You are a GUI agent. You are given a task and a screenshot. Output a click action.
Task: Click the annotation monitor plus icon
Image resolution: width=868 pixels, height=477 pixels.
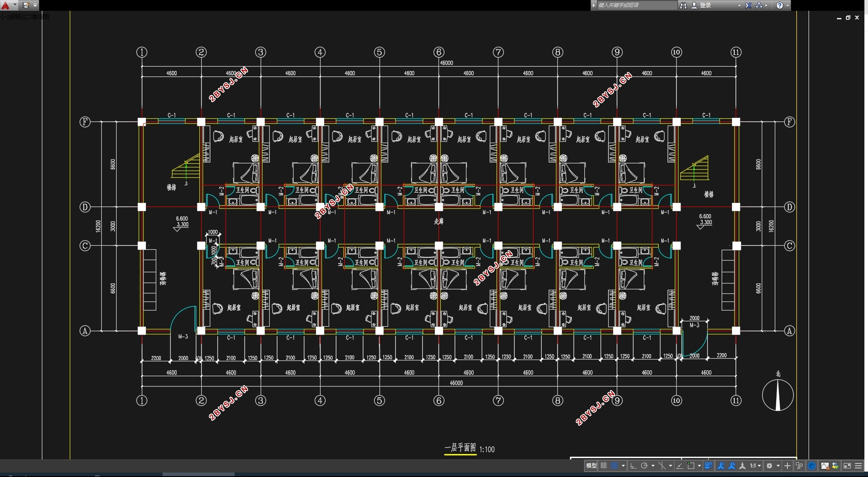787,466
